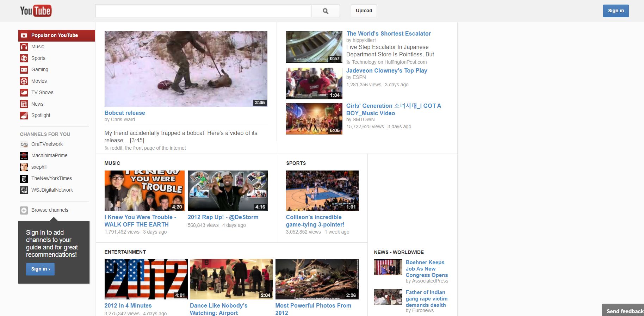The width and height of the screenshot is (644, 316).
Task: Open Father of Indian gang rape victim link
Action: (426, 299)
